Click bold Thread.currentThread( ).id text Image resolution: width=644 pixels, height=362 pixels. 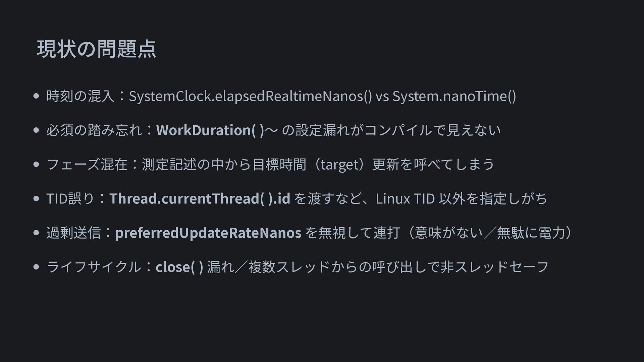point(200,198)
